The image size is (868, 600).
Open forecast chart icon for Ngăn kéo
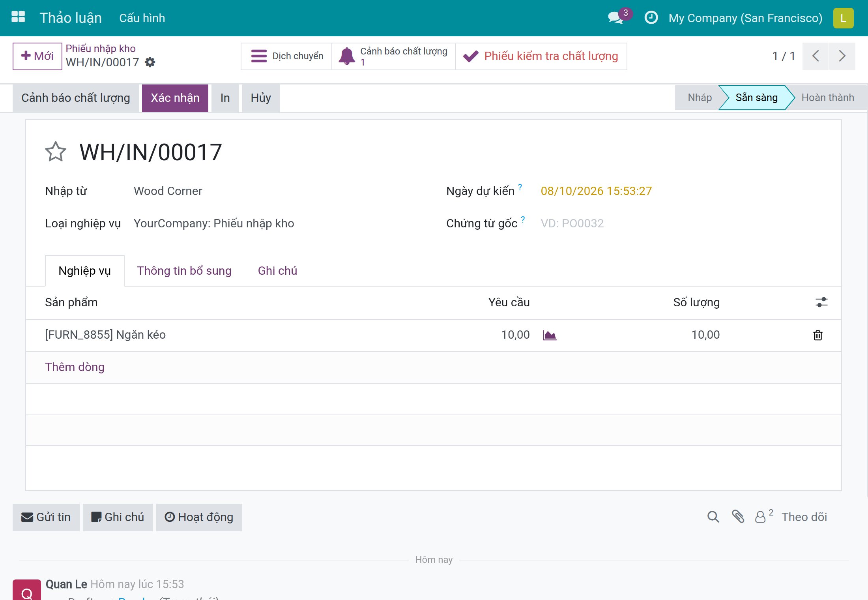tap(550, 335)
